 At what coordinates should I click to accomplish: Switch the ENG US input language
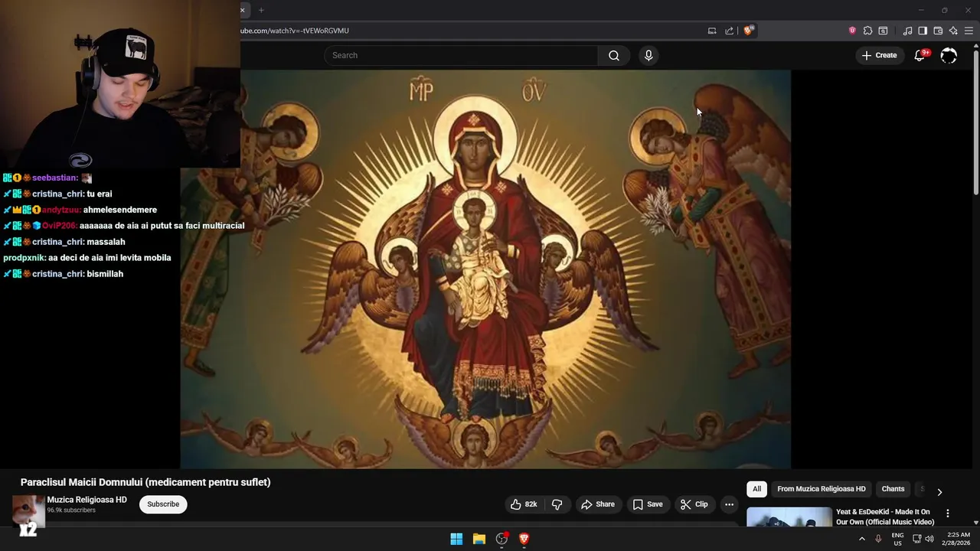click(x=897, y=539)
